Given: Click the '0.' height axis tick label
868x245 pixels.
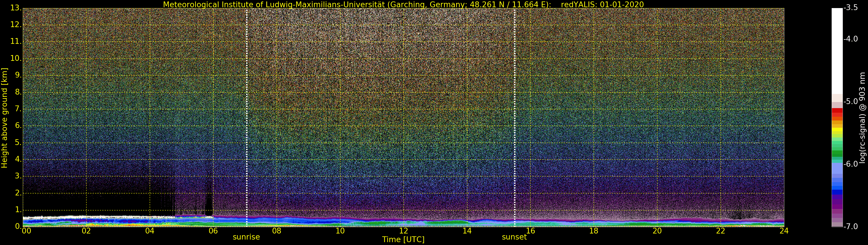Looking at the screenshot, I should point(18,227).
